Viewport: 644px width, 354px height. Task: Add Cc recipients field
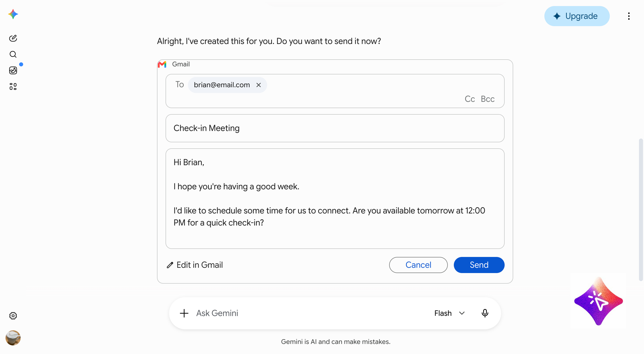pyautogui.click(x=470, y=99)
